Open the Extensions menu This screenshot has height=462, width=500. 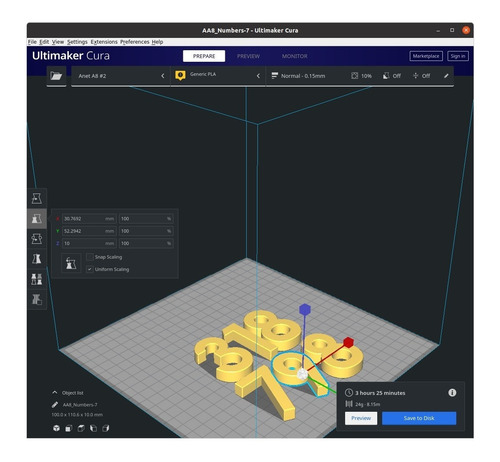pos(104,42)
